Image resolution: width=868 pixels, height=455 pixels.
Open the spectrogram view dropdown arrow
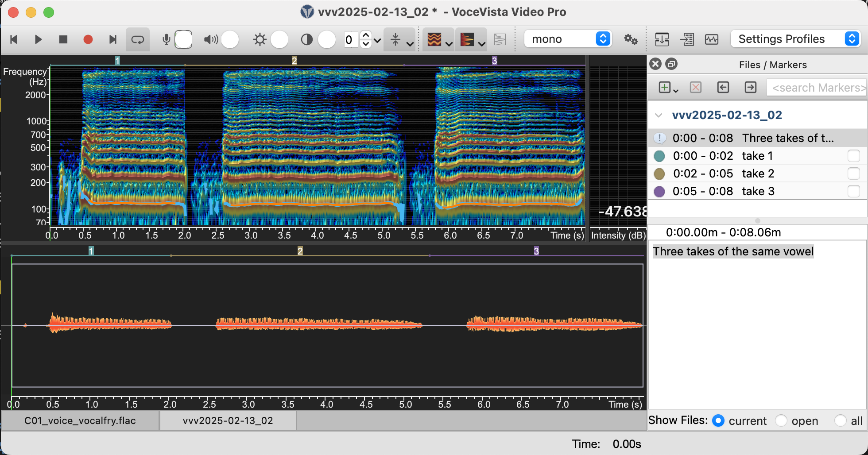449,43
